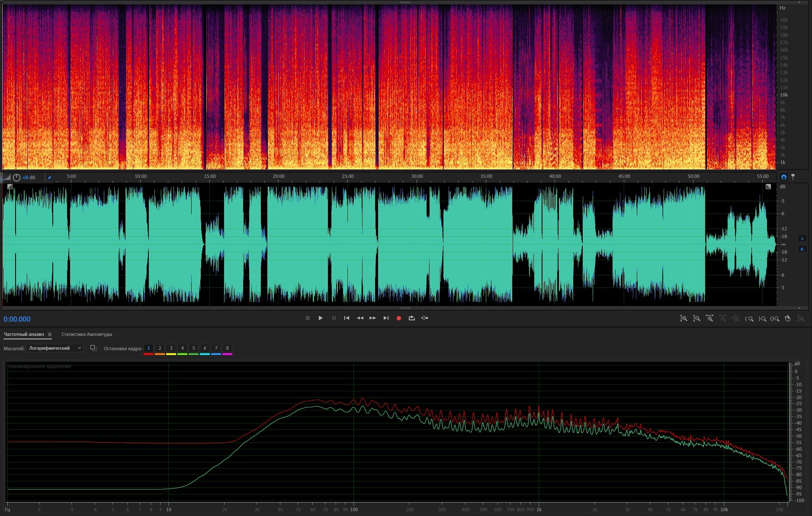This screenshot has height=516, width=812.
Task: Click the Zoom to Time icon
Action: click(788, 319)
